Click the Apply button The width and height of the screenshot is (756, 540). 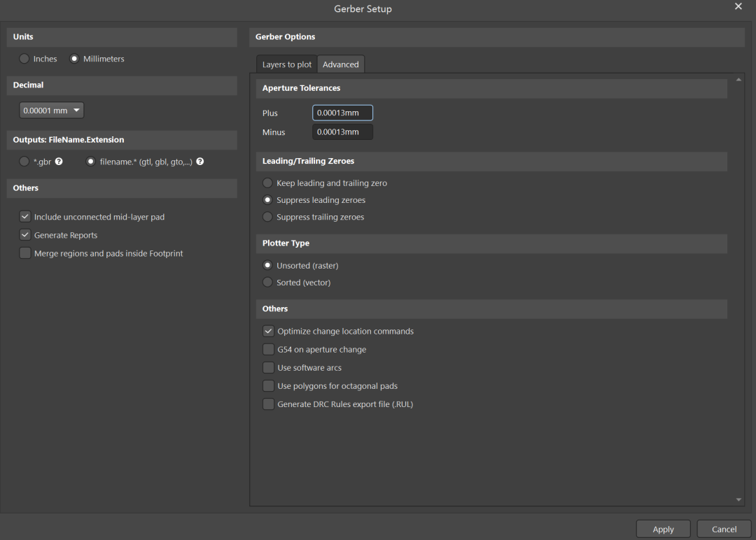[663, 529]
